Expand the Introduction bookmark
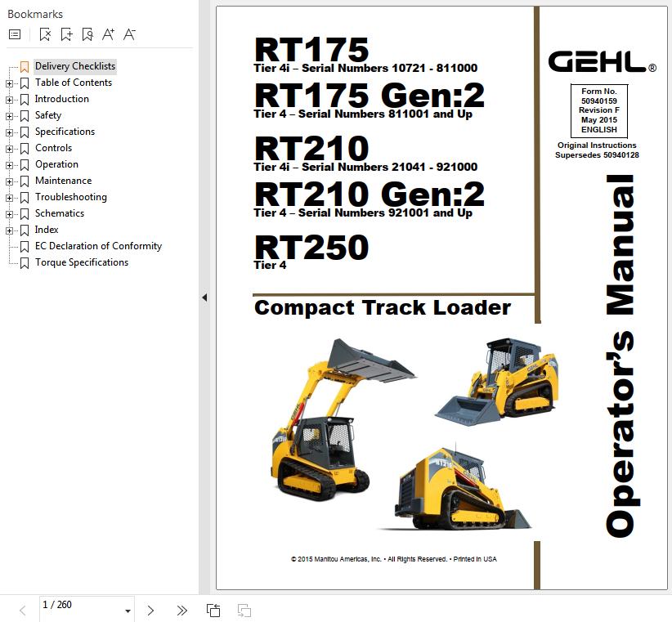 [x=9, y=100]
